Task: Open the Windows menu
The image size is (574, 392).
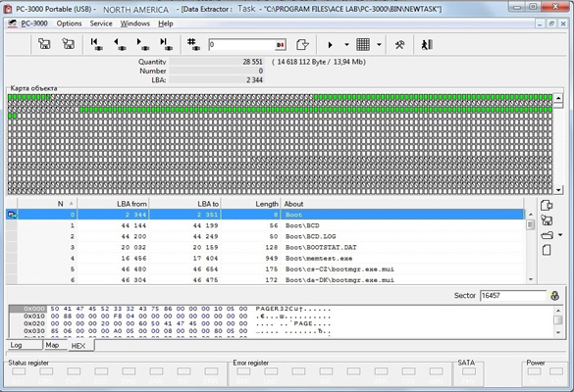Action: pos(135,24)
